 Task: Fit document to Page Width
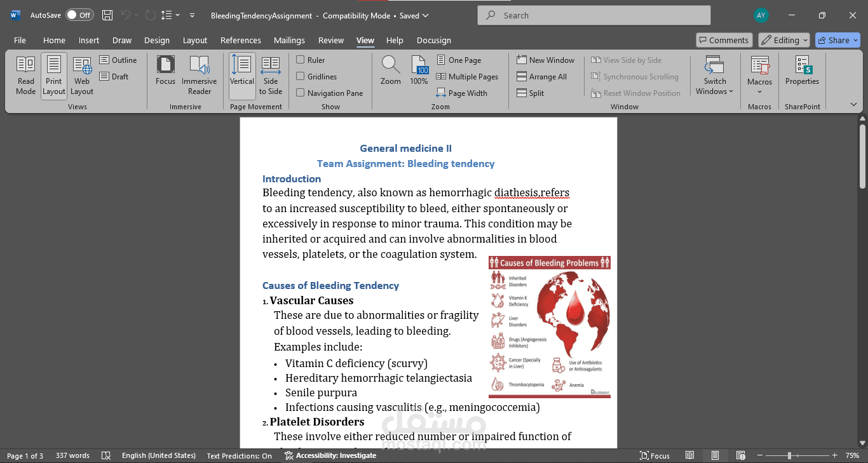point(462,93)
